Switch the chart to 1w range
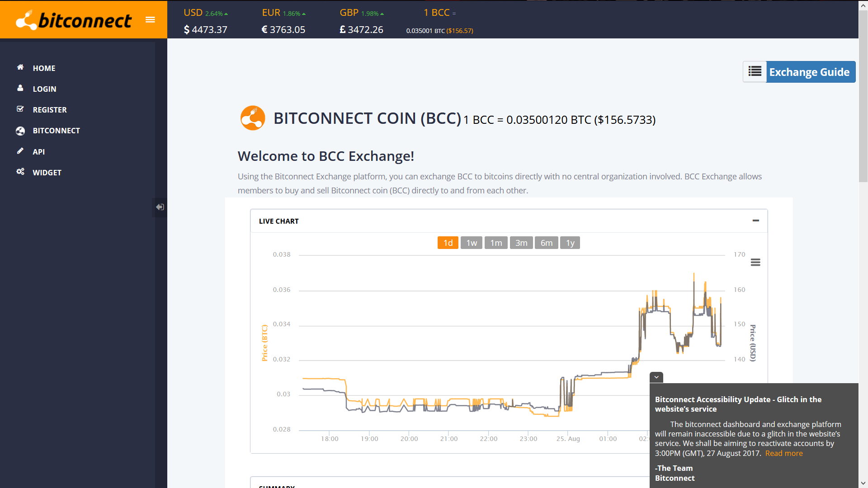Image resolution: width=868 pixels, height=488 pixels. [x=472, y=243]
